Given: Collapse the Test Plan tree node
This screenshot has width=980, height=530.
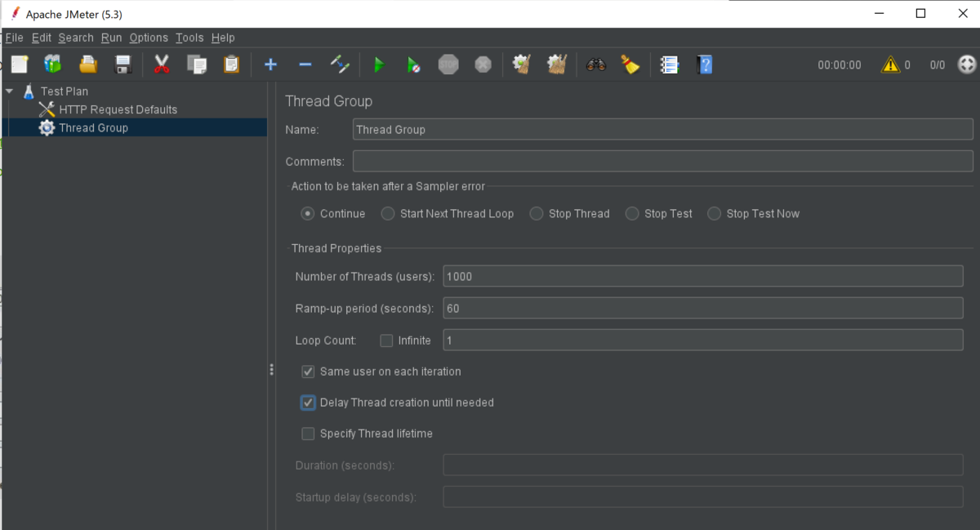Looking at the screenshot, I should click(10, 91).
